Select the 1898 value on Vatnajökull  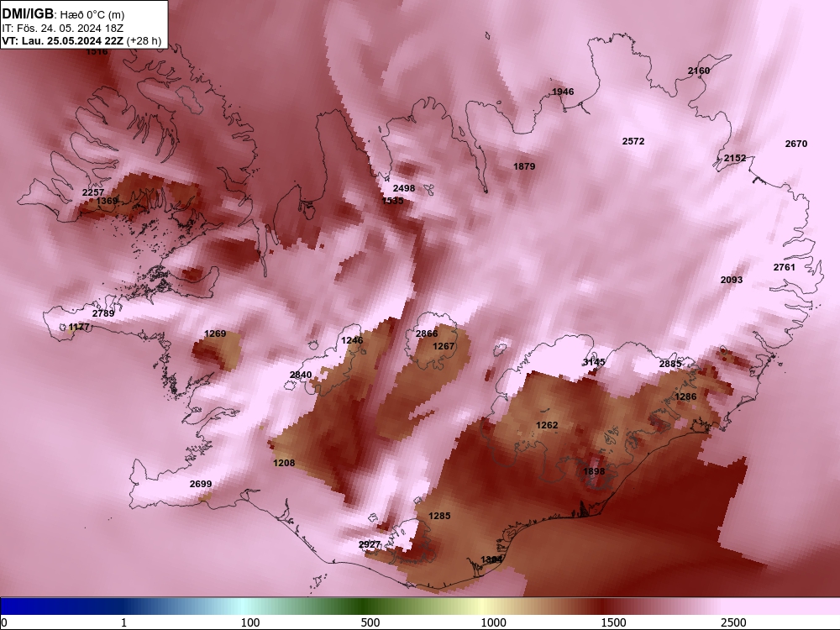(594, 471)
